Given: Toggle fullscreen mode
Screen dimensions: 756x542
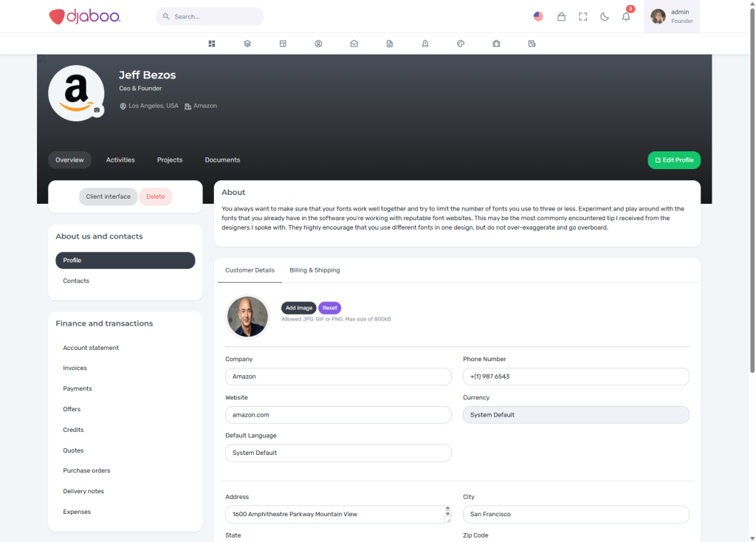Looking at the screenshot, I should 583,16.
